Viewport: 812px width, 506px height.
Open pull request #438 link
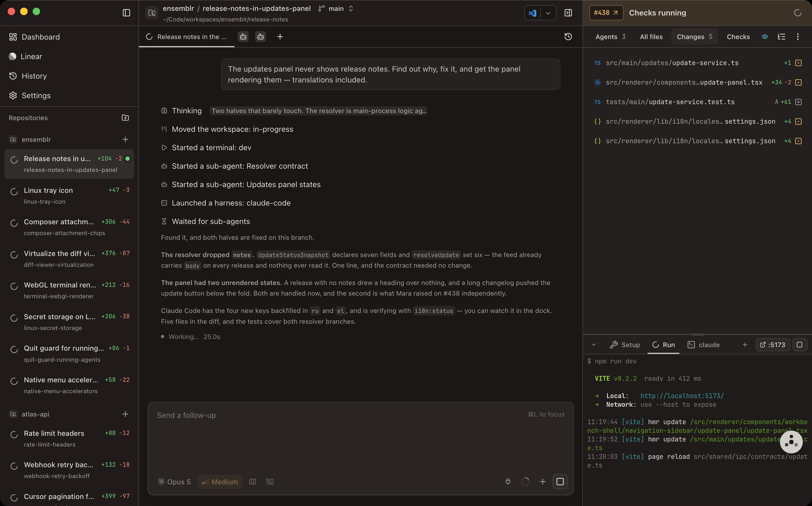point(606,13)
